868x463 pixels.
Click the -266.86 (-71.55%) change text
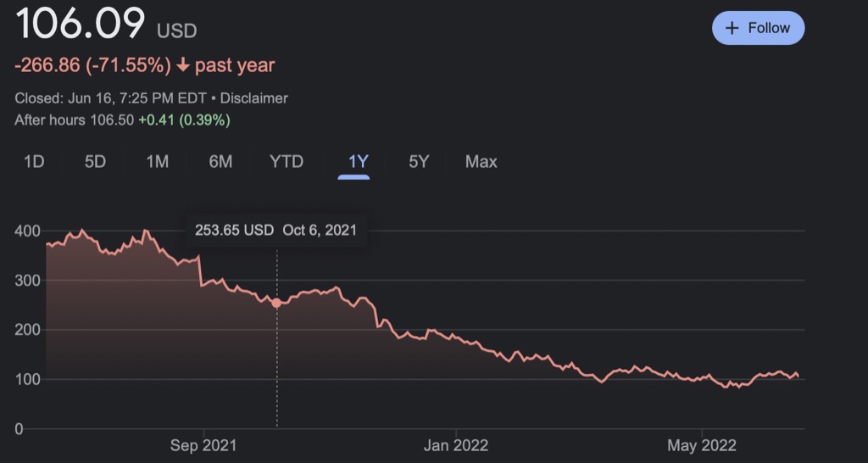pos(93,65)
